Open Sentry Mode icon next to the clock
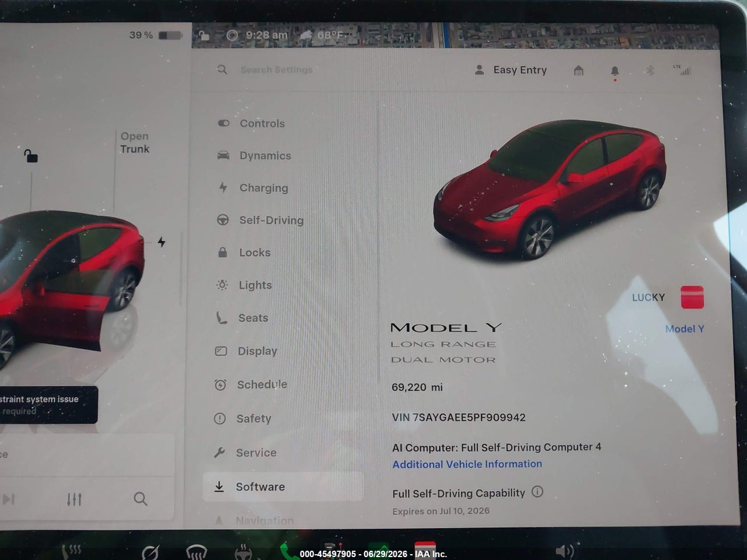The image size is (747, 560). point(232,36)
